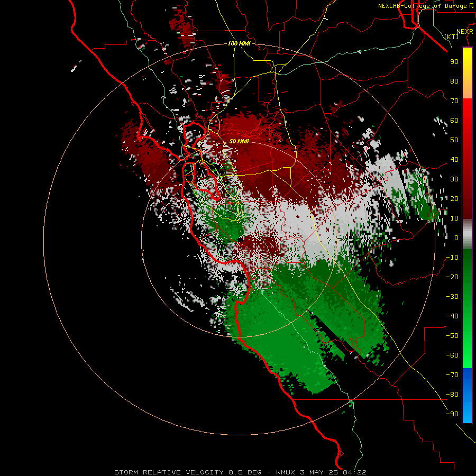Click the KMUX radar site identifier
476x476 pixels.
tap(286, 472)
